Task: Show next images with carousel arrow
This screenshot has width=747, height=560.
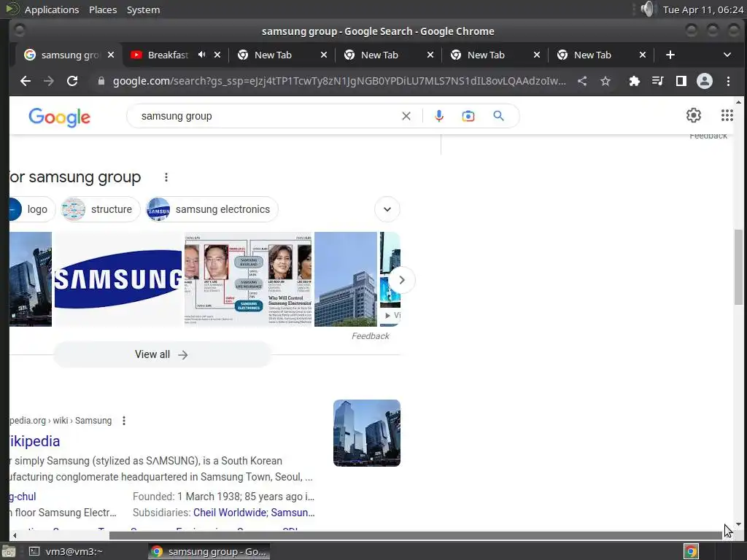Action: pyautogui.click(x=402, y=280)
